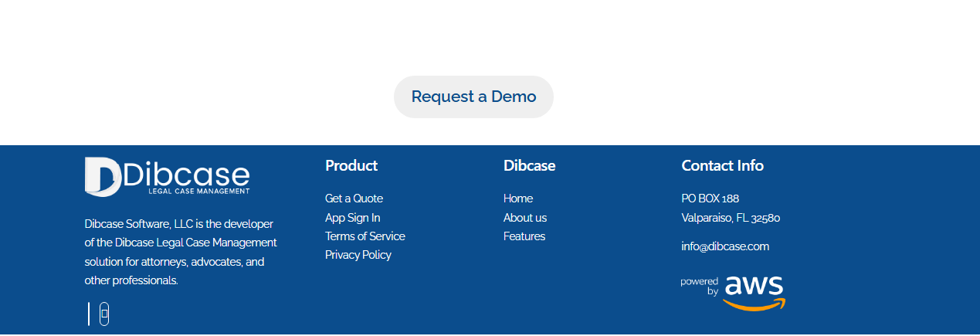Click the powered by AWS logo
The height and width of the screenshot is (336, 980).
click(x=733, y=293)
